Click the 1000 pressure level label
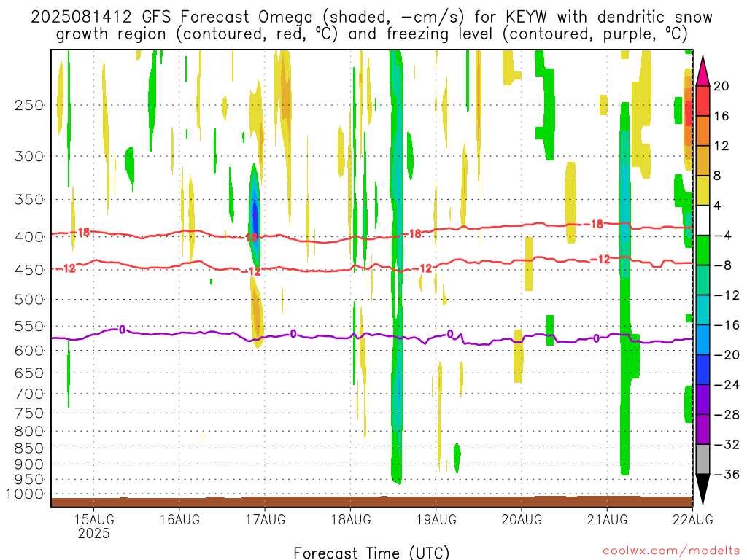This screenshot has height=560, width=747. click(26, 494)
